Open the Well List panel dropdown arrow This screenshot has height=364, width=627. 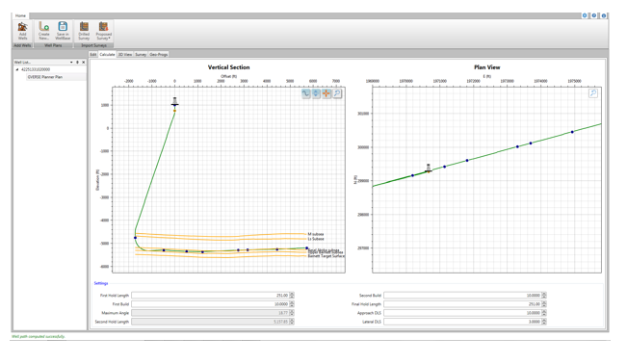[x=71, y=63]
